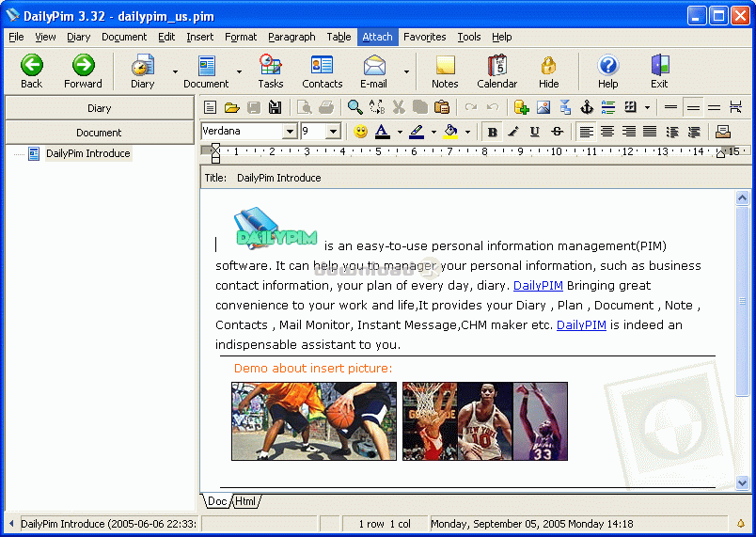Set left text alignment
Screen dimensions: 756x537
586,131
